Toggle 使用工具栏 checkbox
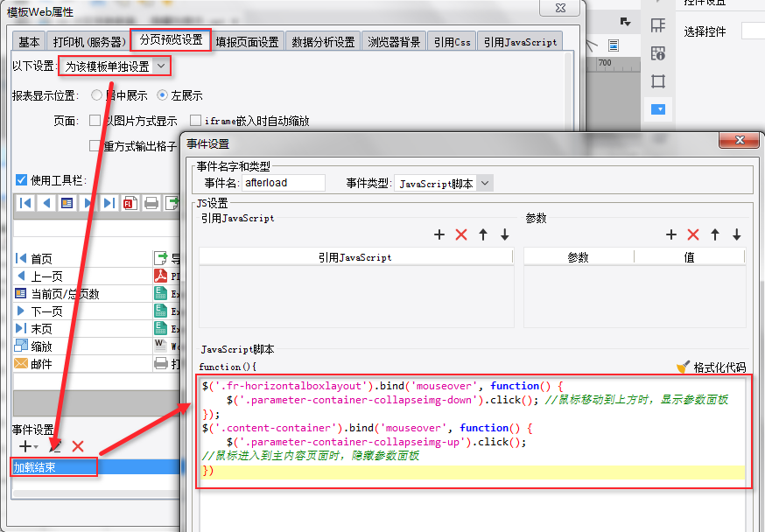 click(x=21, y=180)
